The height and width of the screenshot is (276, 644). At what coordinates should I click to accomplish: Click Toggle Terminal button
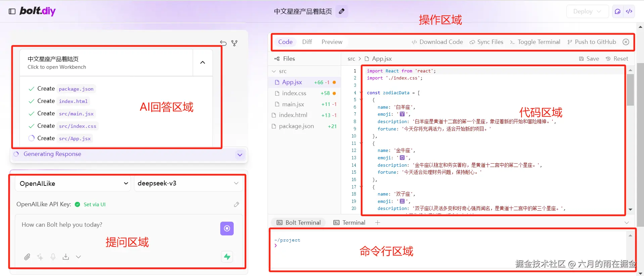(x=535, y=42)
